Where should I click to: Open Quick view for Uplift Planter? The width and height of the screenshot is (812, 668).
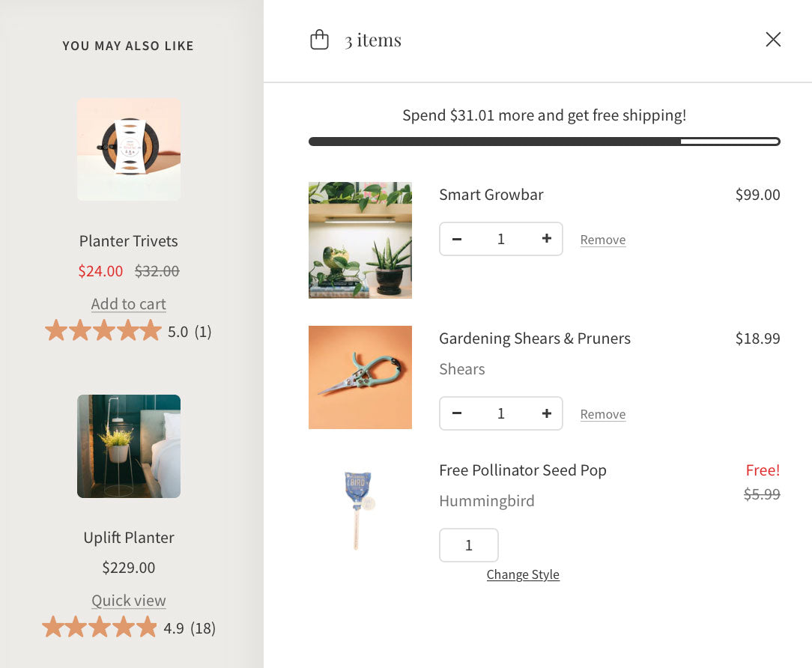tap(129, 601)
